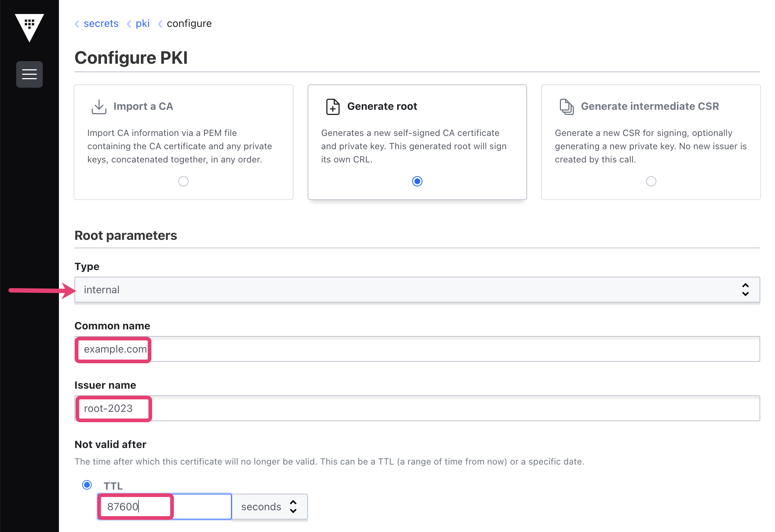Select the Generate intermediate CSR radio button
The width and height of the screenshot is (775, 532).
[651, 181]
